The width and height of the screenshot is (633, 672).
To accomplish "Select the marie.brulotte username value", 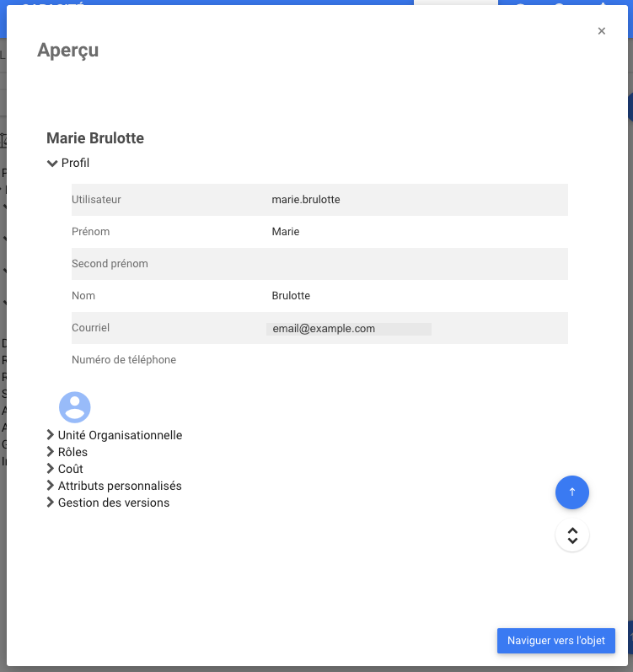I will coord(306,199).
